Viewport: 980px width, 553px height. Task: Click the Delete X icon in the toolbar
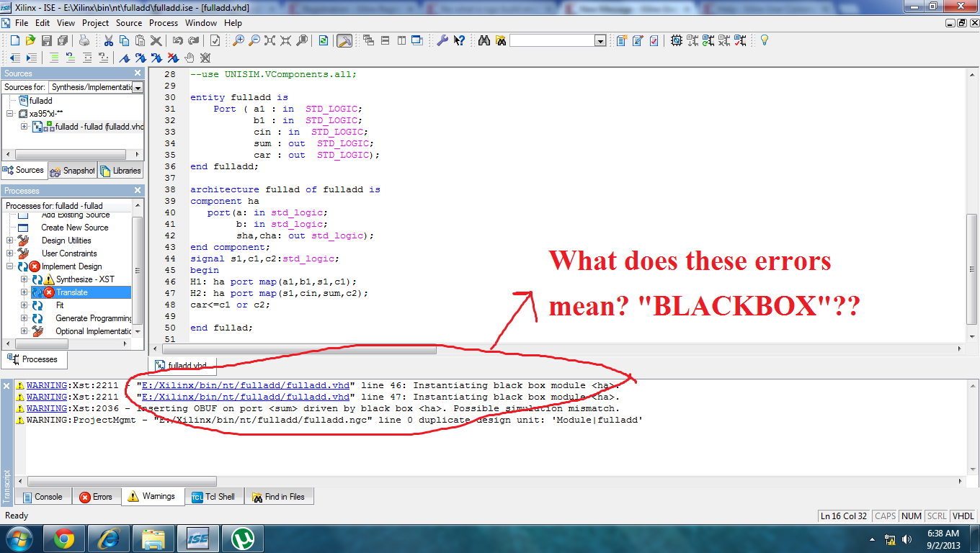coord(156,40)
